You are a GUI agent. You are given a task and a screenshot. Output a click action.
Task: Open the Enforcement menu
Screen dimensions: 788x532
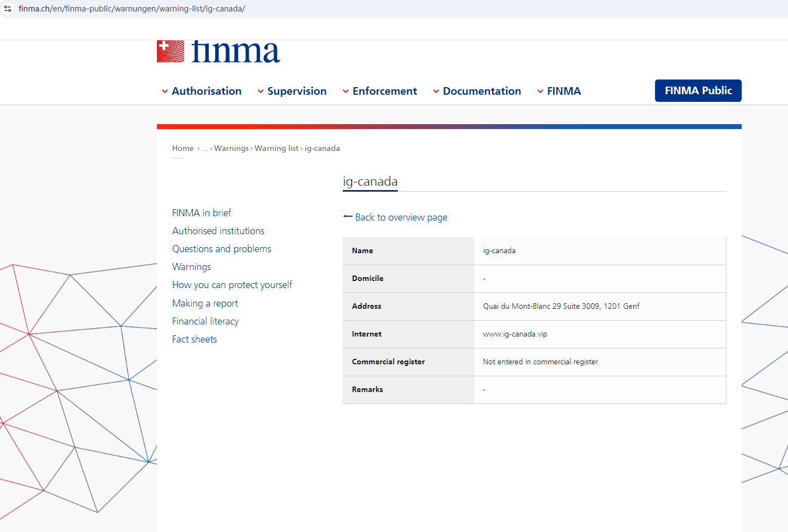(x=385, y=91)
